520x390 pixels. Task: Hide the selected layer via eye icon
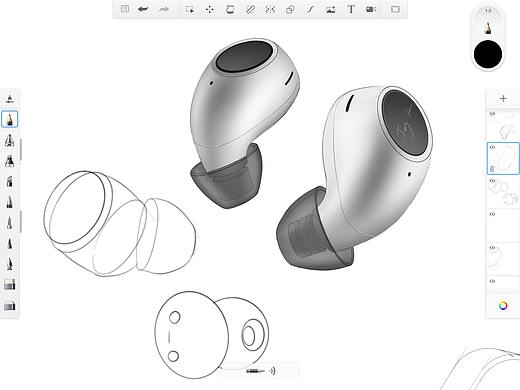coord(492,147)
